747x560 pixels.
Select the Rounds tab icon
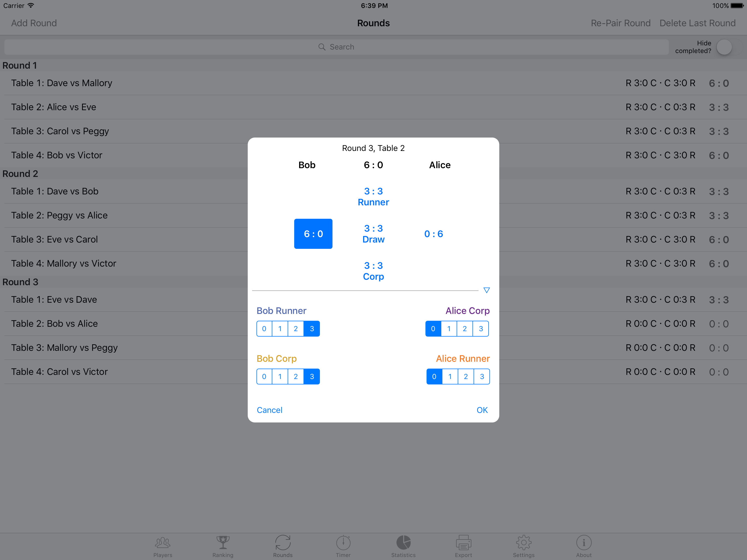coord(283,543)
